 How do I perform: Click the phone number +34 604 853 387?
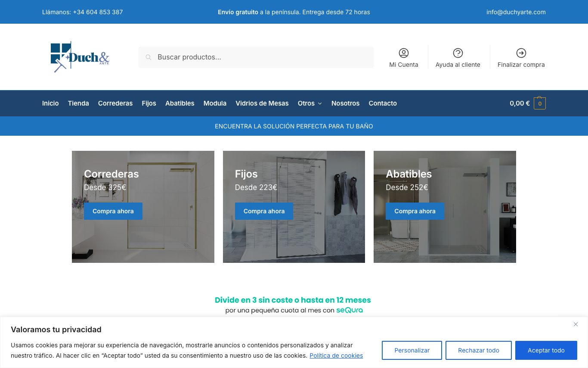(98, 12)
